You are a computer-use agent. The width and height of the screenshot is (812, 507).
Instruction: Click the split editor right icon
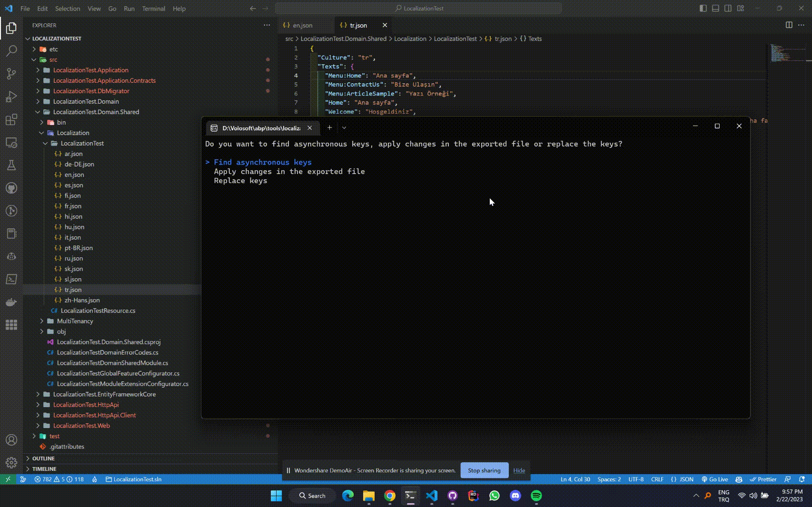(789, 25)
